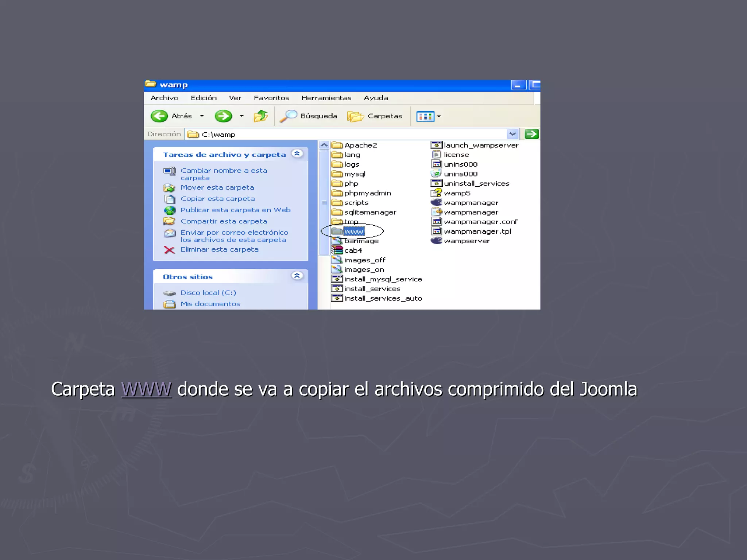Select the mysql folder
The image size is (747, 560).
(x=348, y=174)
